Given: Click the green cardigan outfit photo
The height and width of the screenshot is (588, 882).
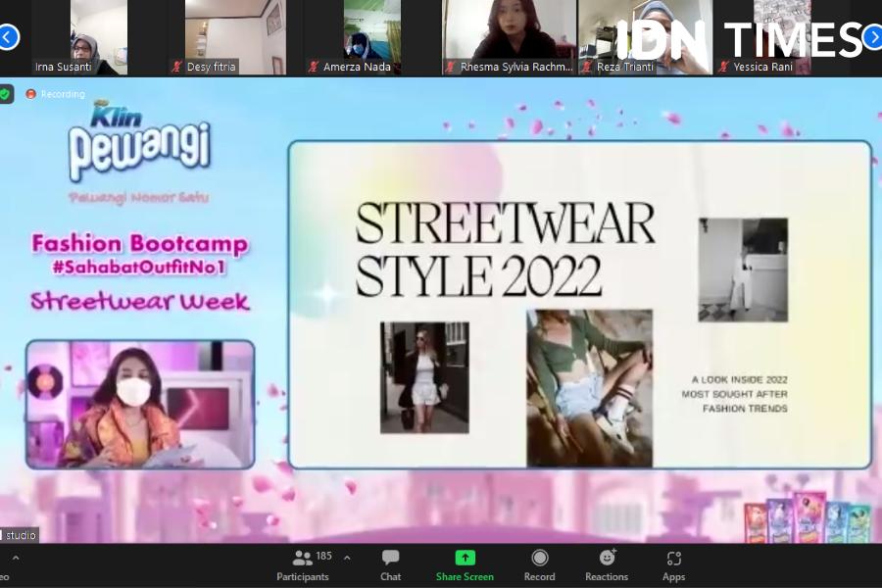Looking at the screenshot, I should tap(590, 388).
